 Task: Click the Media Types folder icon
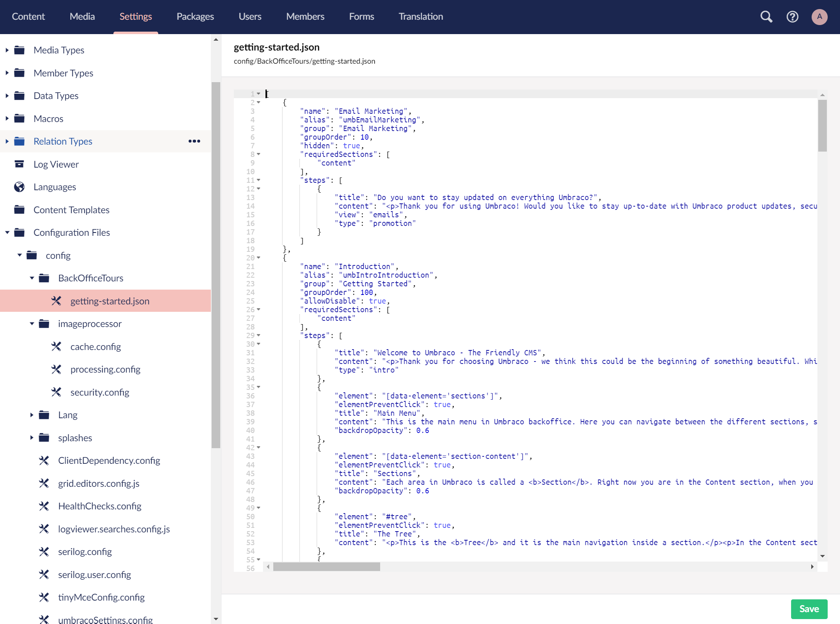pyautogui.click(x=19, y=50)
